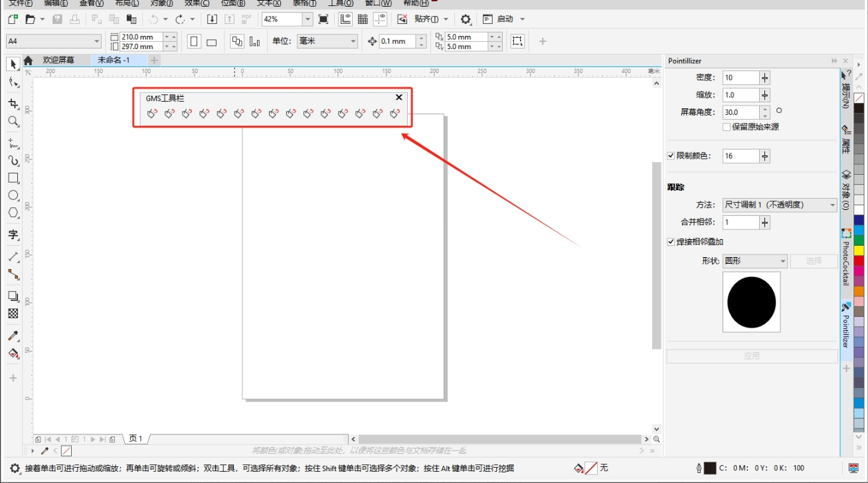Select the Pick tool in the toolbox

click(13, 64)
